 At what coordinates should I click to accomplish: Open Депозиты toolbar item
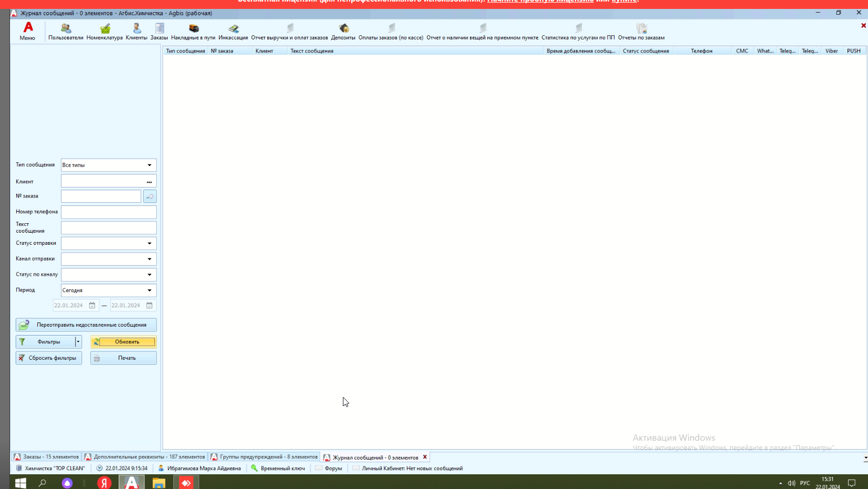(x=343, y=31)
